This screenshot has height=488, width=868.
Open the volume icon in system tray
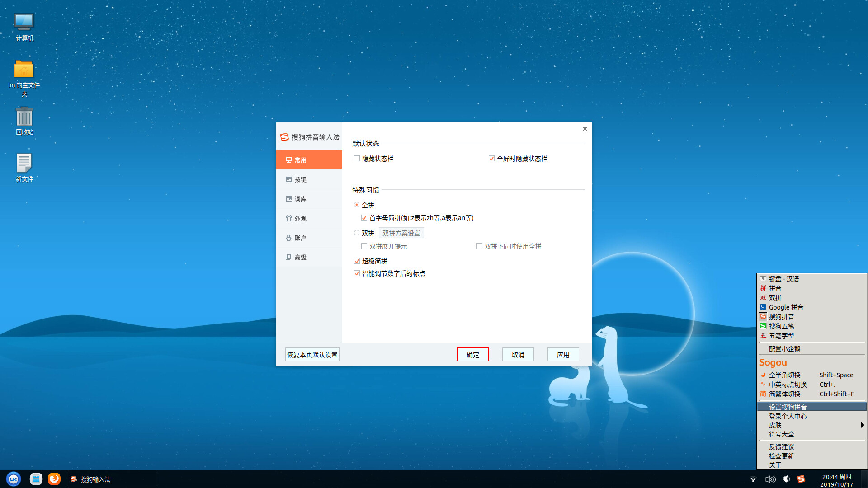pos(770,479)
